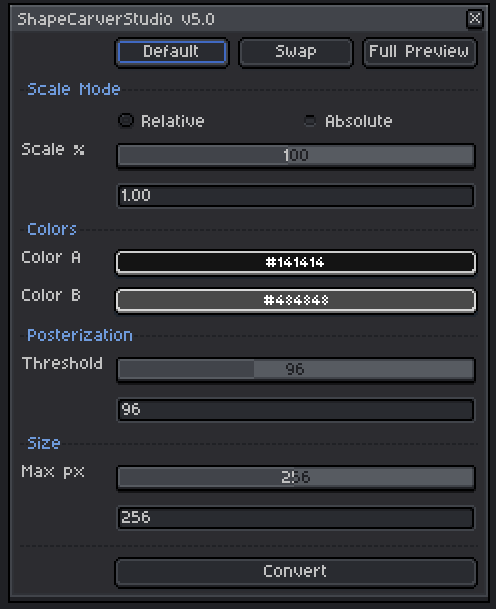The height and width of the screenshot is (609, 496).
Task: Focus the scale value 1.00 field
Action: click(296, 195)
